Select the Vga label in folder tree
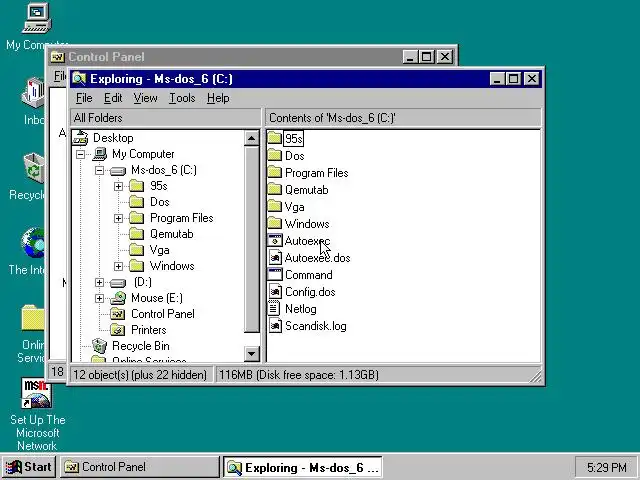This screenshot has width=640, height=480. click(x=159, y=250)
